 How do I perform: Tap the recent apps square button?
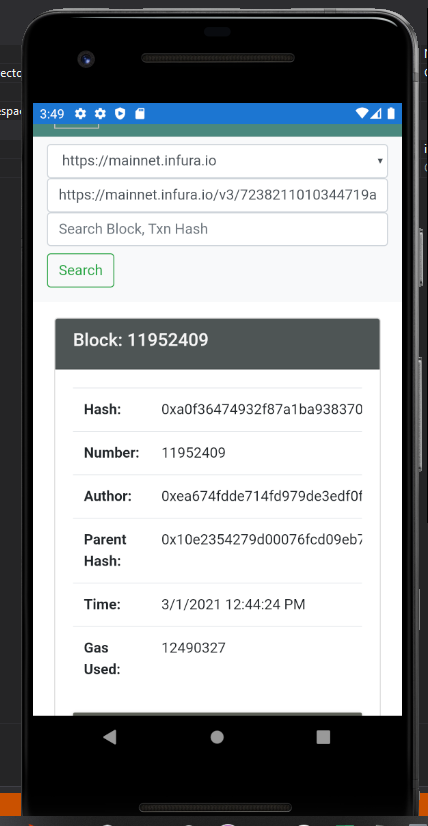pyautogui.click(x=323, y=737)
